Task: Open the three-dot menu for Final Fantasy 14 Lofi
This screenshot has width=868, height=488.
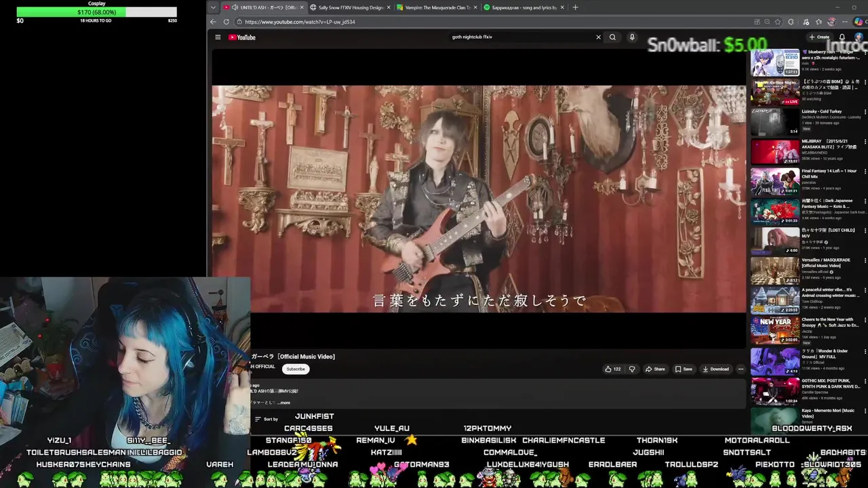Action: click(865, 172)
